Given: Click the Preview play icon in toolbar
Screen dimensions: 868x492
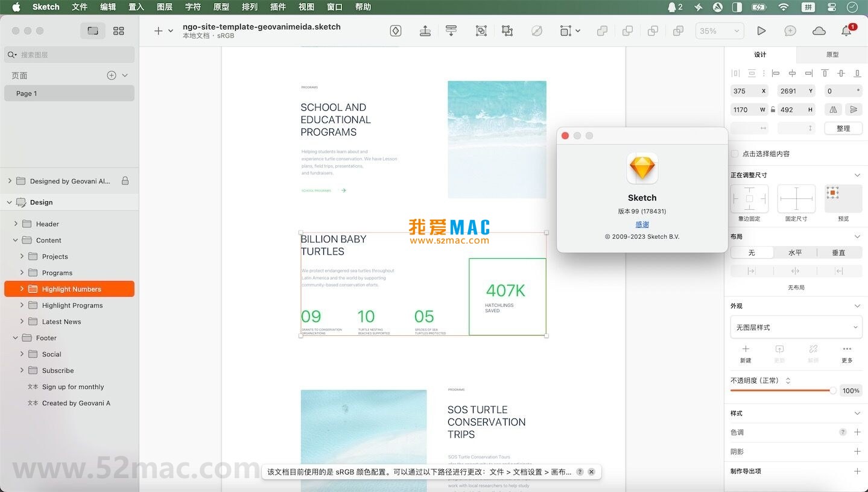Looking at the screenshot, I should (761, 31).
